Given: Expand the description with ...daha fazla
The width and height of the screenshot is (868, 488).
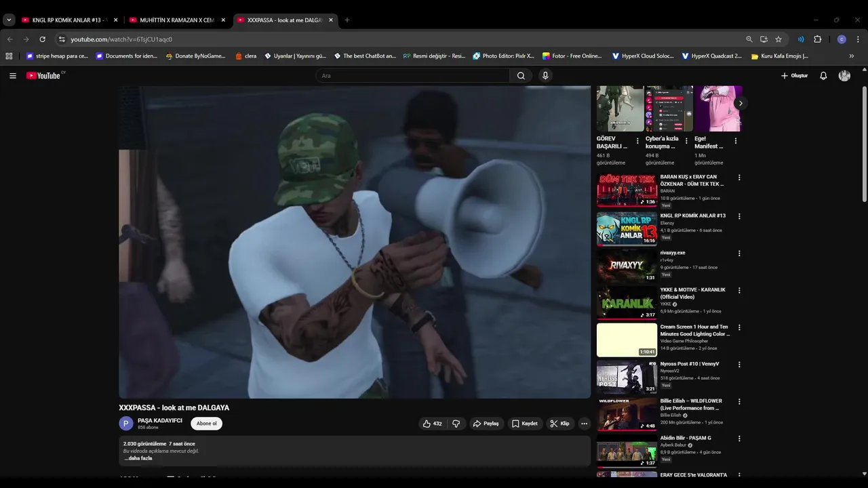Looking at the screenshot, I should (138, 458).
